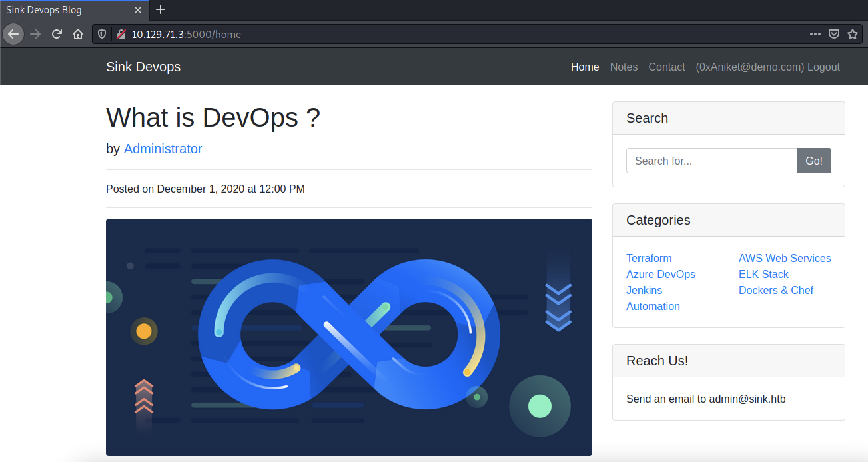Click the 'Reach Us!' card heading
868x462 pixels.
tap(657, 360)
